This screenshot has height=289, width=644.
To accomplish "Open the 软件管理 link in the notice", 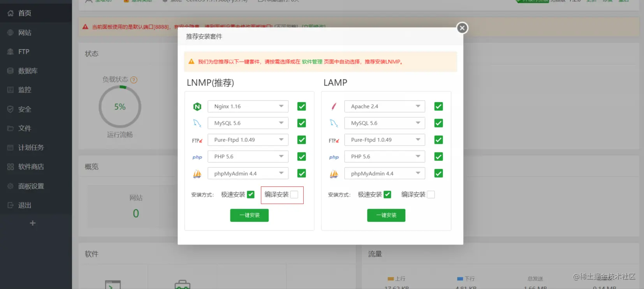I will pyautogui.click(x=312, y=62).
